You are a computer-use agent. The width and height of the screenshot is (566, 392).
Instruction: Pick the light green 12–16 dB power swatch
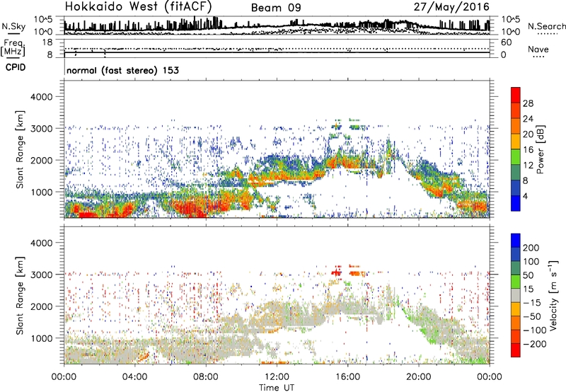point(516,157)
